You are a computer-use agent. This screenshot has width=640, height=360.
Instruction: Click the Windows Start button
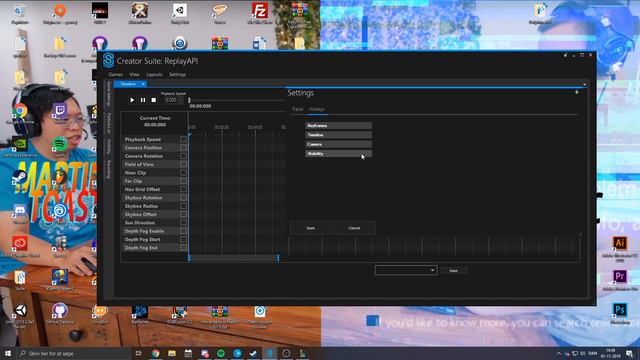click(x=7, y=353)
